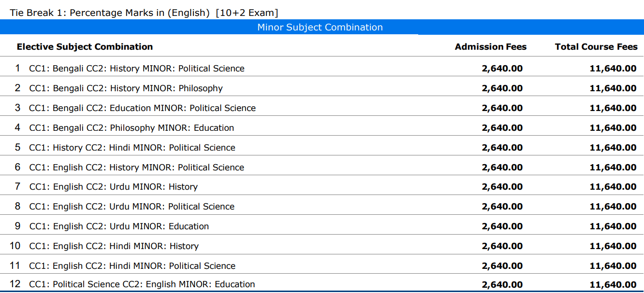Click row 11 English Hindi Political Science
The height and width of the screenshot is (293, 644).
click(x=132, y=266)
